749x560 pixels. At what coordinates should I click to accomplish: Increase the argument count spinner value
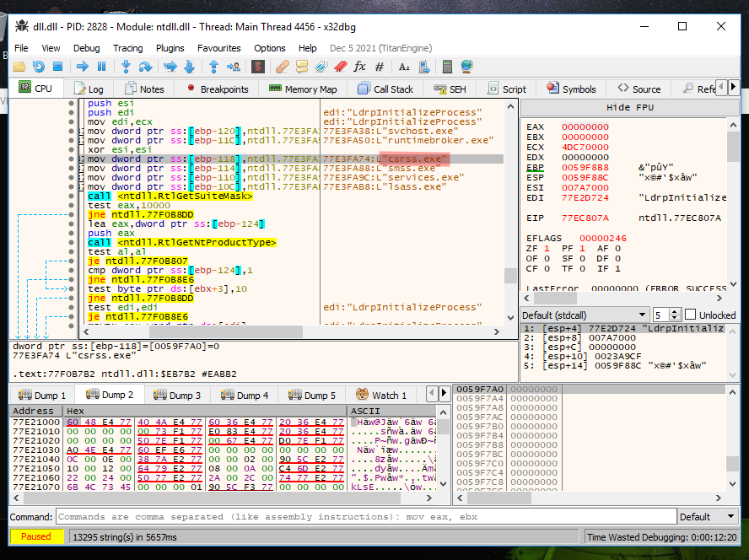point(675,312)
